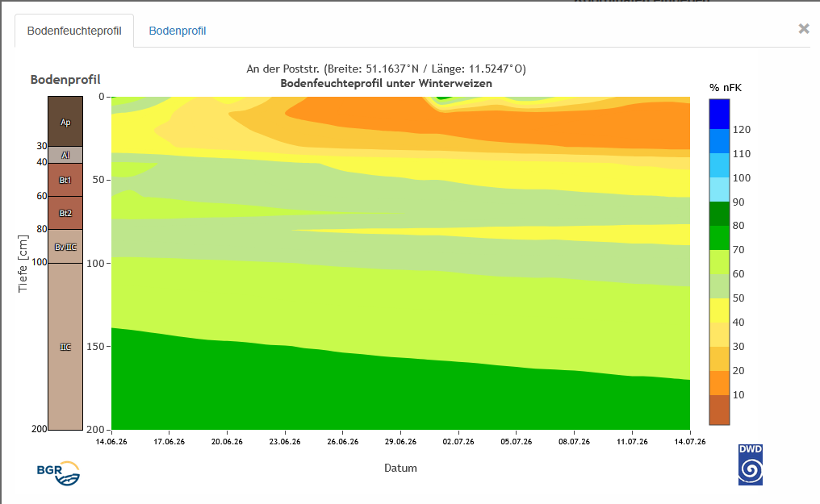Select the Bv-IIC horizon block

click(65, 247)
